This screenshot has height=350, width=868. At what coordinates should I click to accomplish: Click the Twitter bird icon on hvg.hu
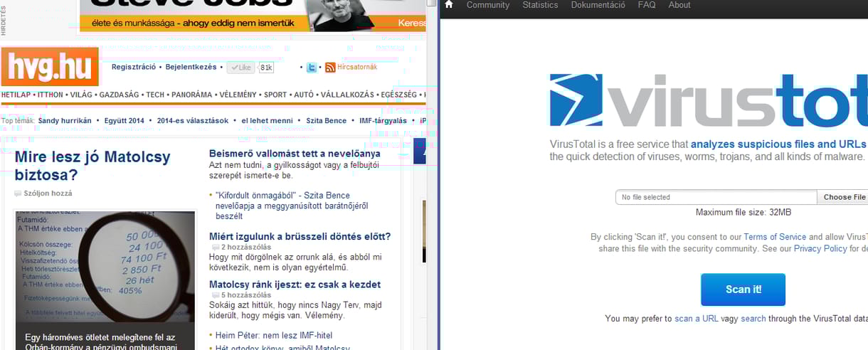(312, 68)
